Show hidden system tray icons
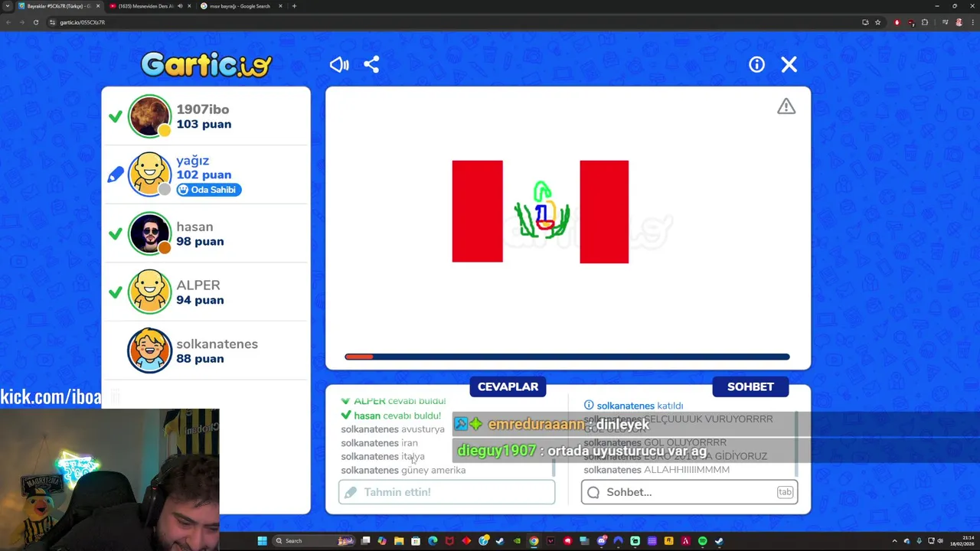 [x=894, y=541]
